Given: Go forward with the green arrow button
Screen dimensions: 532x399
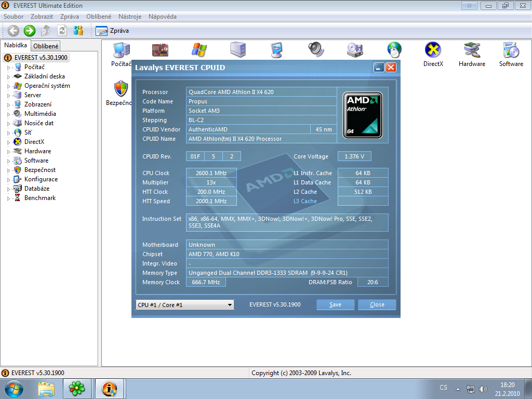Looking at the screenshot, I should tap(30, 31).
